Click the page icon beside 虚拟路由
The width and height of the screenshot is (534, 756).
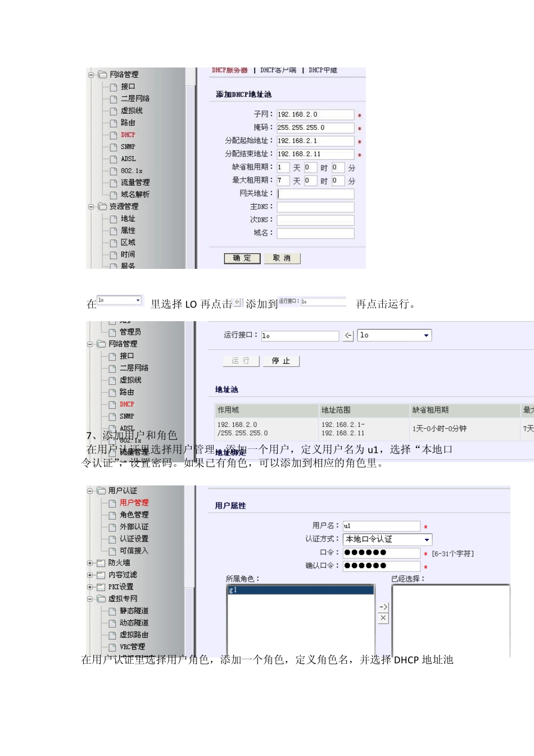point(112,635)
